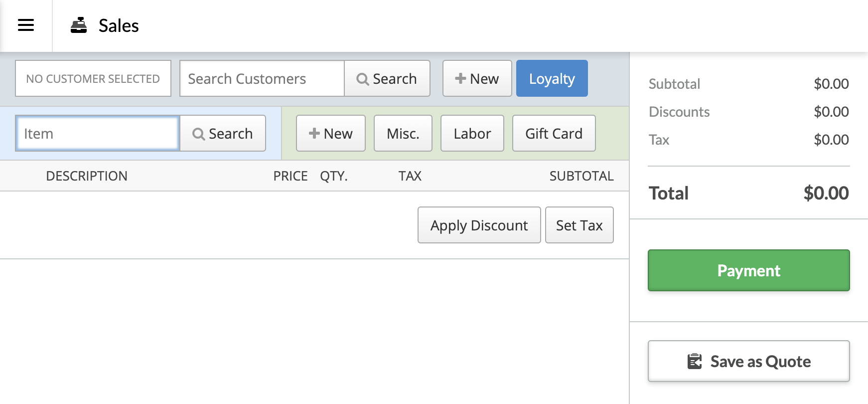Click the Description column header
The width and height of the screenshot is (868, 404).
(87, 176)
